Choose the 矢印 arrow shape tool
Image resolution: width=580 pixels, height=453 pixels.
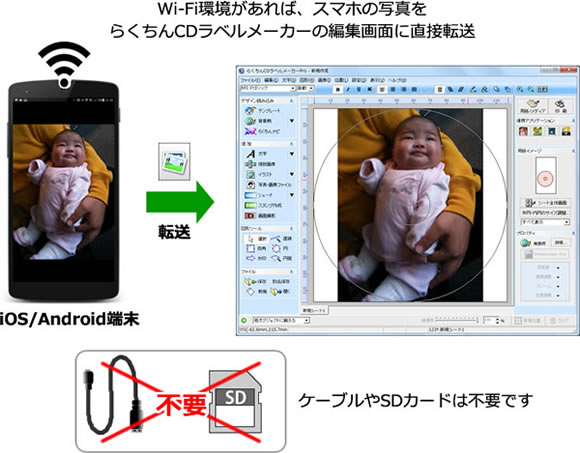pos(256,258)
